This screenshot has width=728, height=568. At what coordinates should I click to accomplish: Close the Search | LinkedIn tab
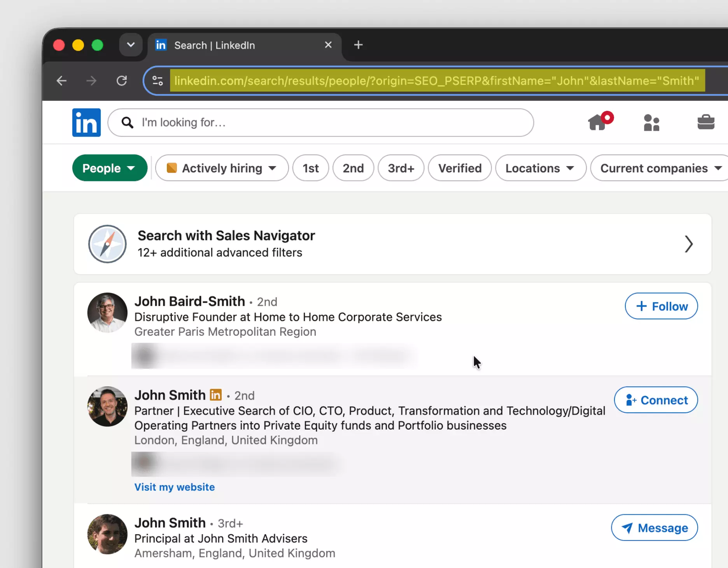coord(328,45)
